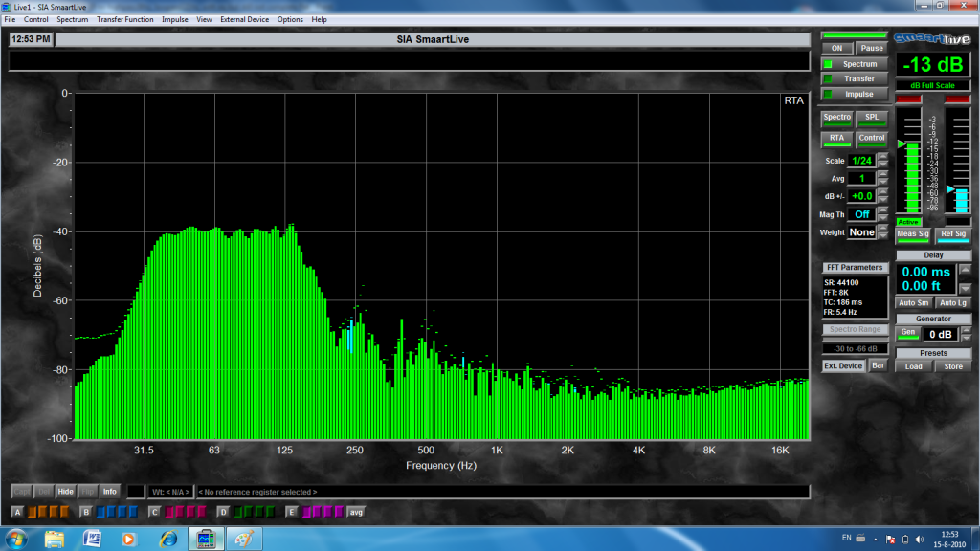Open the External Device menu
The image size is (980, 551).
tap(245, 19)
